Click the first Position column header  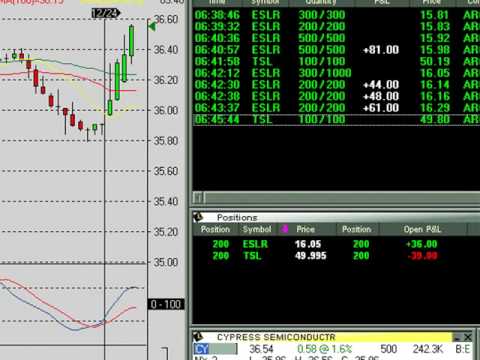coord(215,229)
